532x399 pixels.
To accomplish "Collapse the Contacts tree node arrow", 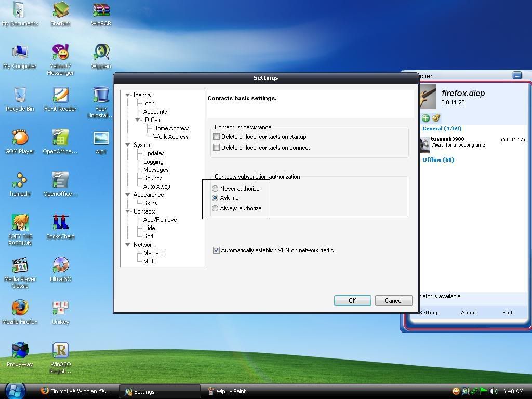I will tap(128, 211).
